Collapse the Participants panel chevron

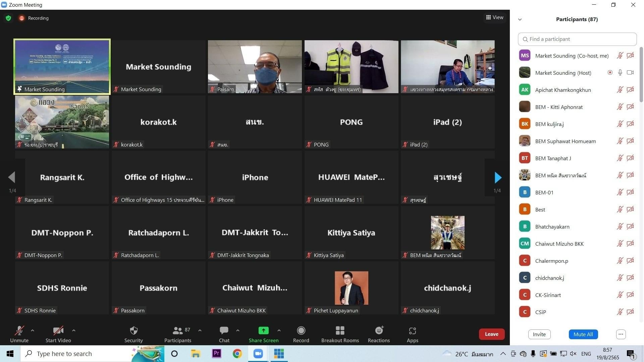pos(520,19)
